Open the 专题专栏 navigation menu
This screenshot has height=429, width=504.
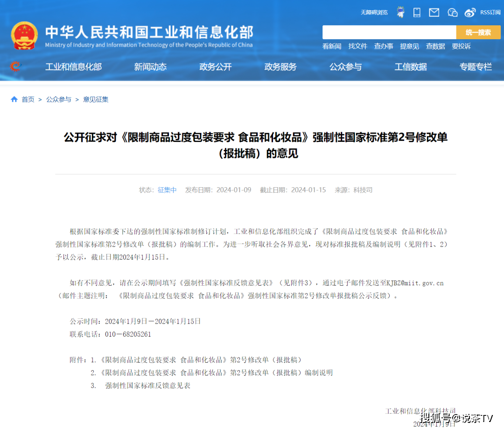point(476,67)
